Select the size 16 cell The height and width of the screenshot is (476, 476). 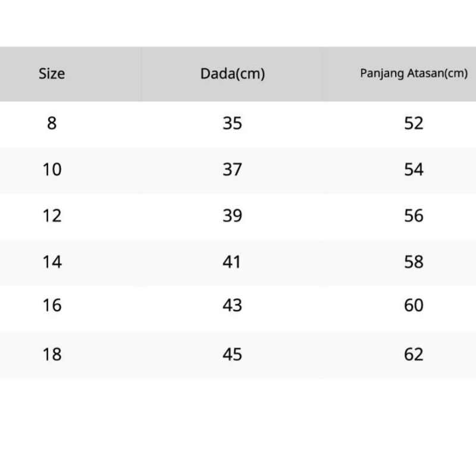coord(52,305)
